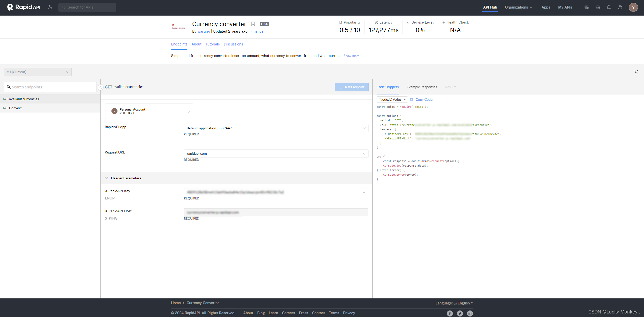Screen dimensions: 644x317
Task: Select the Code Snippets tab
Action: pyautogui.click(x=387, y=87)
